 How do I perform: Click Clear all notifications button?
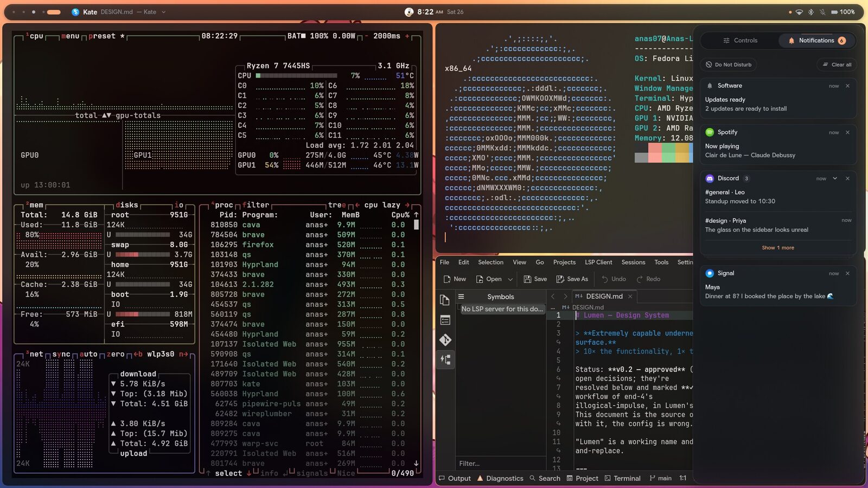tap(837, 65)
